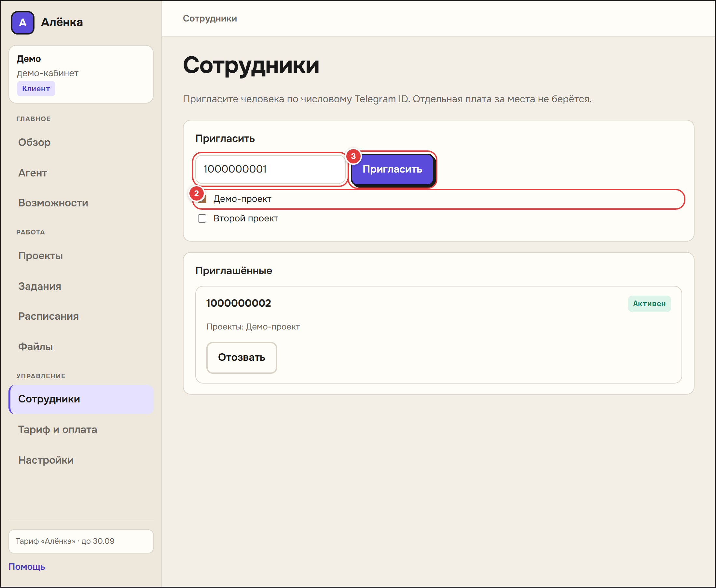Click the демо-кабинет subtitle text

(x=48, y=73)
